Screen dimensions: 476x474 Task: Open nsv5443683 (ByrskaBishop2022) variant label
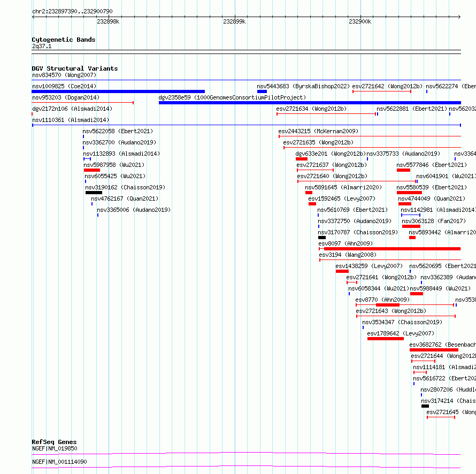tap(303, 86)
